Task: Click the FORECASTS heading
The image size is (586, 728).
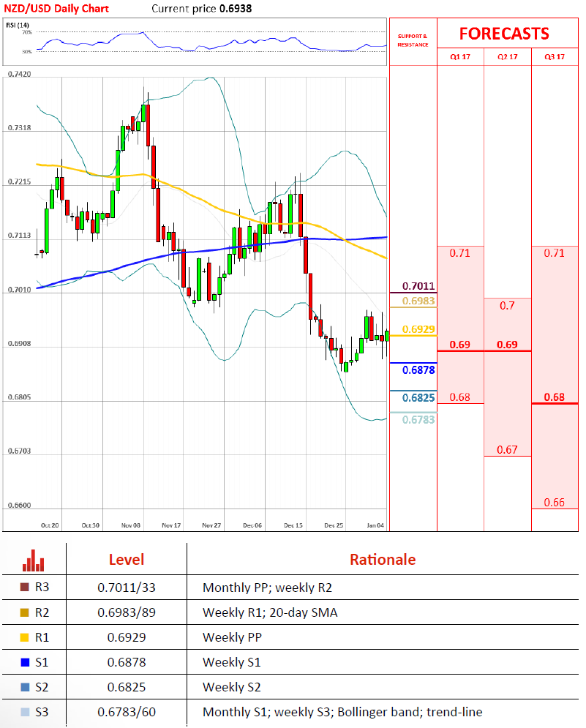Action: click(504, 34)
